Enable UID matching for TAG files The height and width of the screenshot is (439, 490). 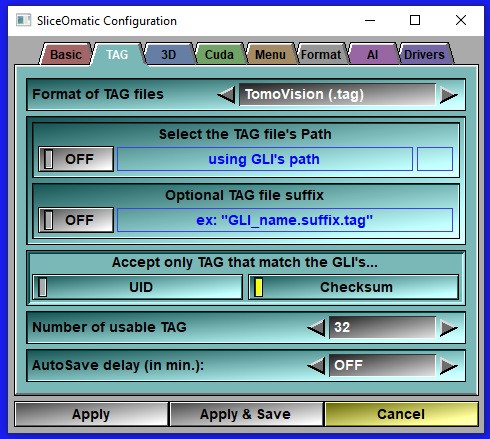click(x=138, y=287)
